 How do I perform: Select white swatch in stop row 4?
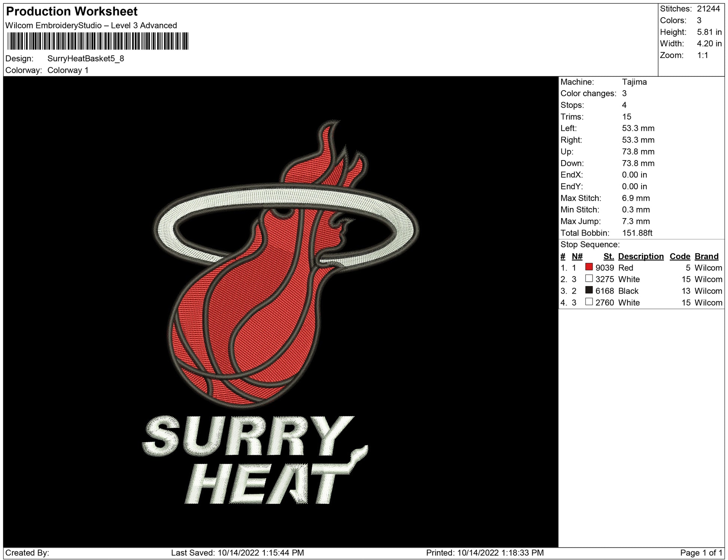(x=589, y=302)
